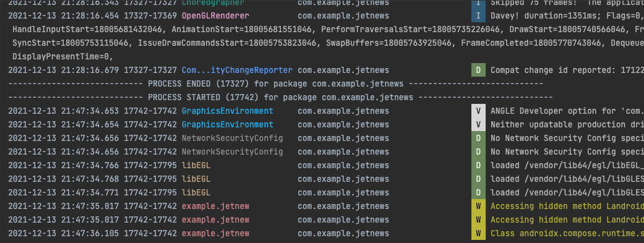Screen dimensions: 644x243
Task: Click the Debug badge beside Compat change id
Action: 478,70
